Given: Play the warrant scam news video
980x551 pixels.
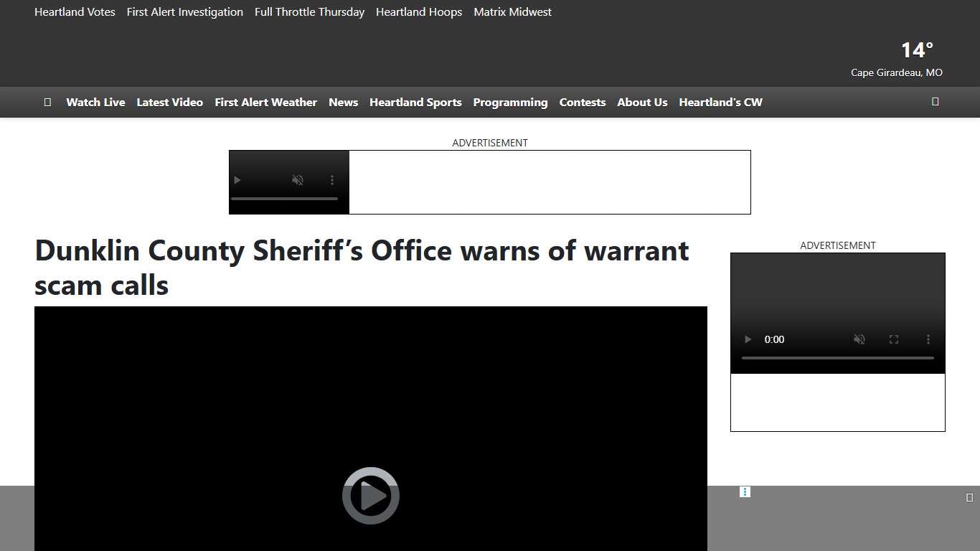Looking at the screenshot, I should [370, 495].
